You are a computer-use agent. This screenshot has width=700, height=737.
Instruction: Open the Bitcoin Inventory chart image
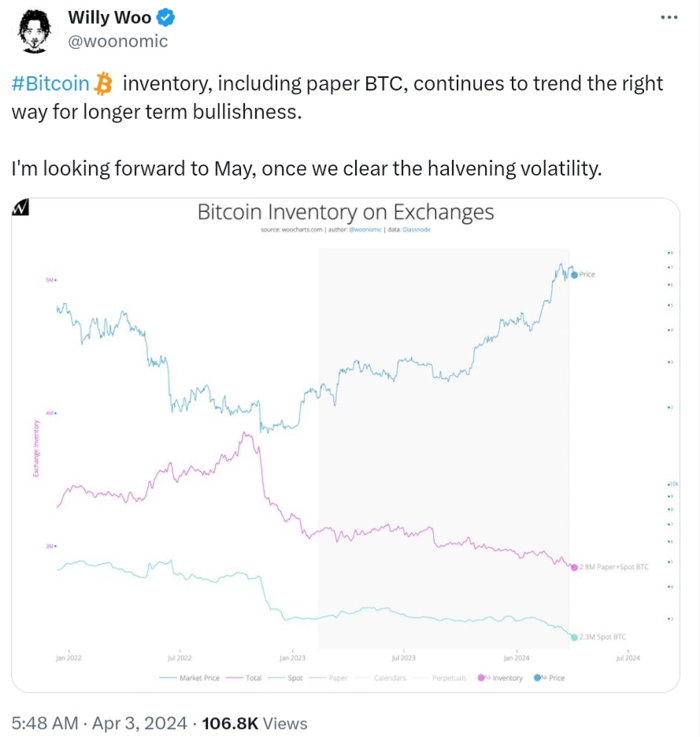pyautogui.click(x=345, y=441)
